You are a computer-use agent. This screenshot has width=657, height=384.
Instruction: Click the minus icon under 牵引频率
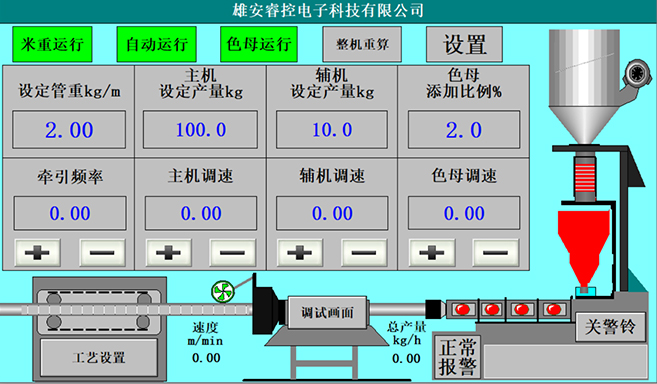tap(102, 253)
